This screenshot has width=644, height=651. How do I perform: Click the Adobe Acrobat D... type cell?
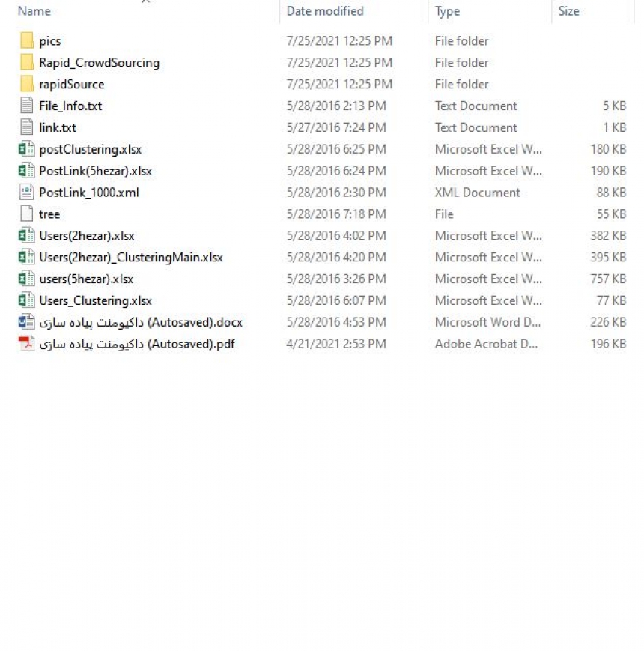tap(486, 344)
